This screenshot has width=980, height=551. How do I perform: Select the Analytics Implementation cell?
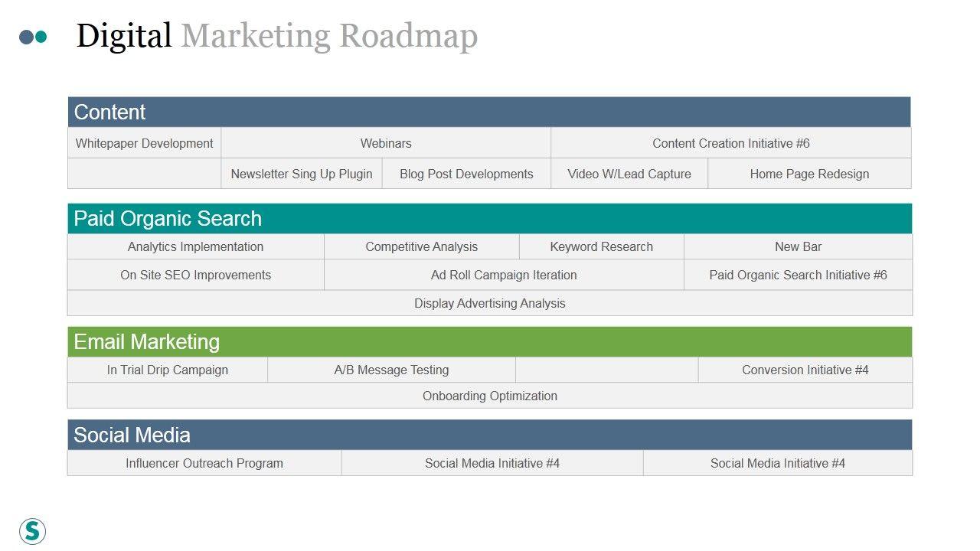click(x=195, y=246)
